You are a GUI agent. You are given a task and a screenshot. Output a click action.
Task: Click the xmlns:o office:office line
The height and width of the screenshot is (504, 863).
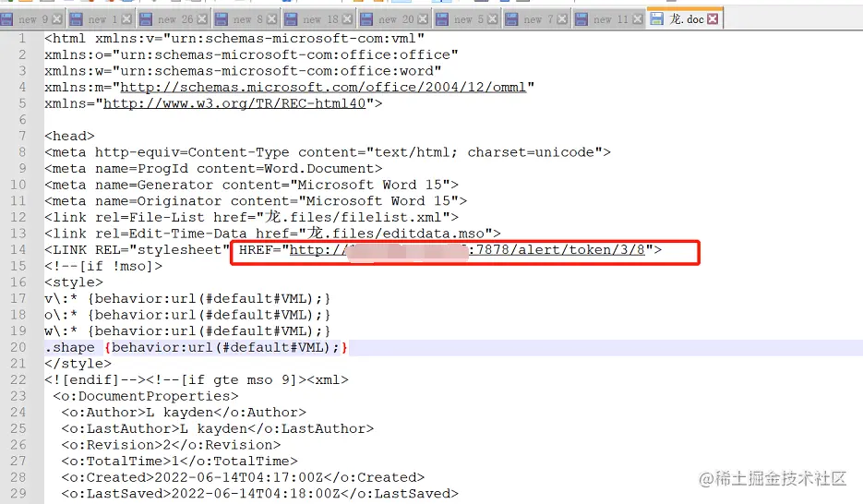coord(251,55)
